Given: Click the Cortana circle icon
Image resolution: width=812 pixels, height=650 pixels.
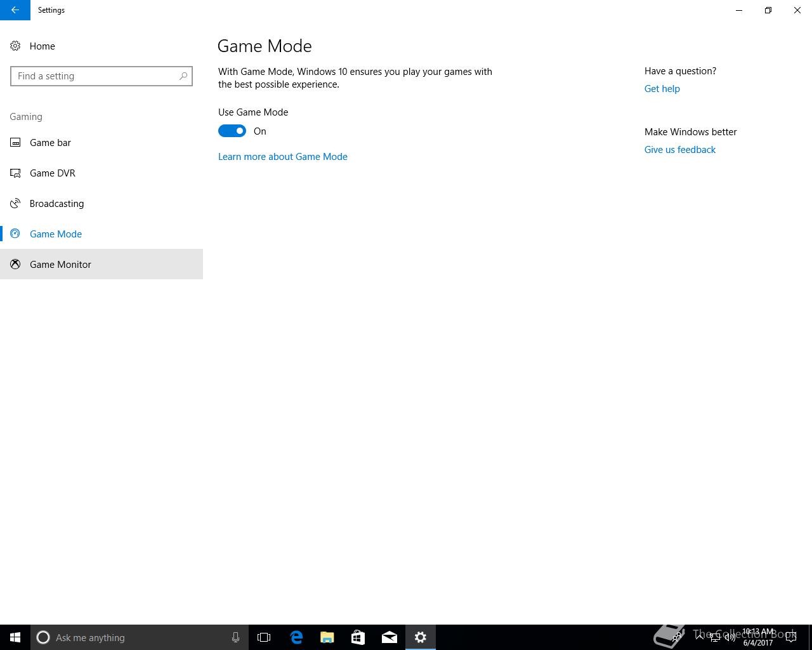Looking at the screenshot, I should pyautogui.click(x=43, y=637).
